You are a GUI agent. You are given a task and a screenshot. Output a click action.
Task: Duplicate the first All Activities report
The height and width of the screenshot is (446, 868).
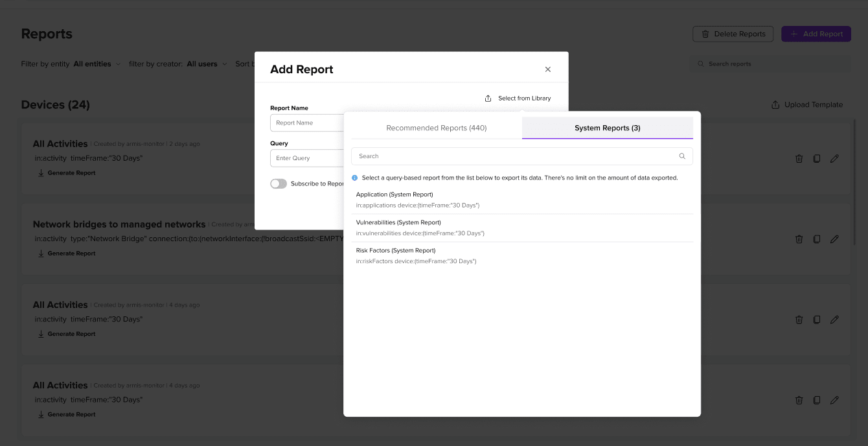[817, 158]
